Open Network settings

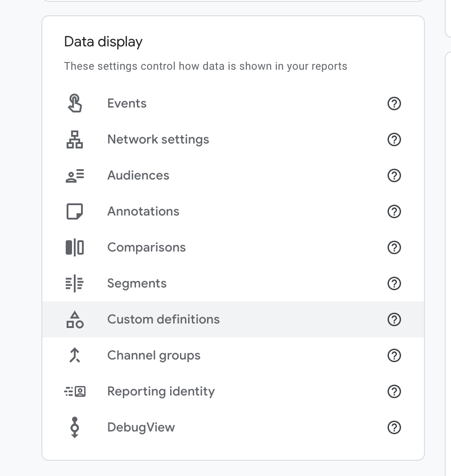(x=158, y=139)
